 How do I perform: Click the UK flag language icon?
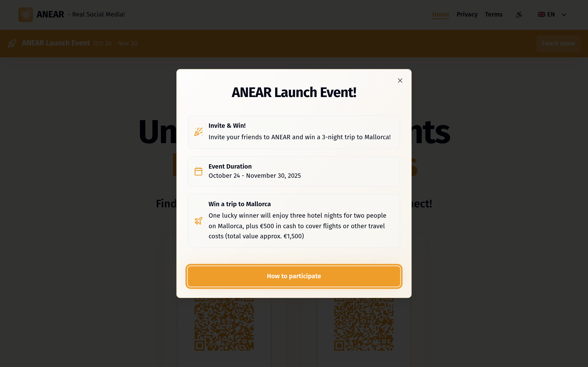[x=541, y=14]
